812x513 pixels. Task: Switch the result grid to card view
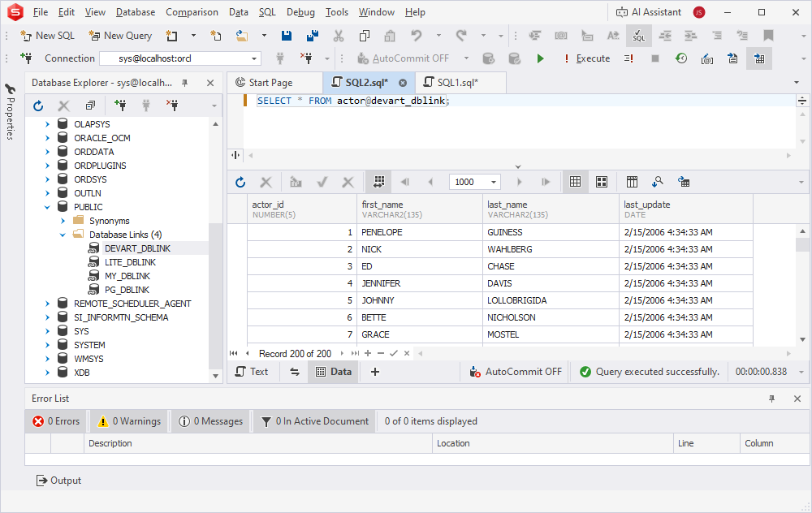[601, 182]
